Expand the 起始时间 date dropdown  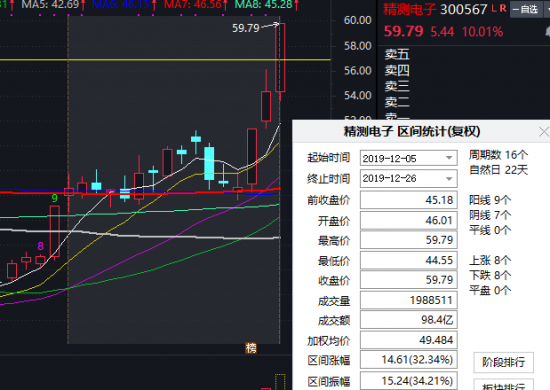coord(449,158)
